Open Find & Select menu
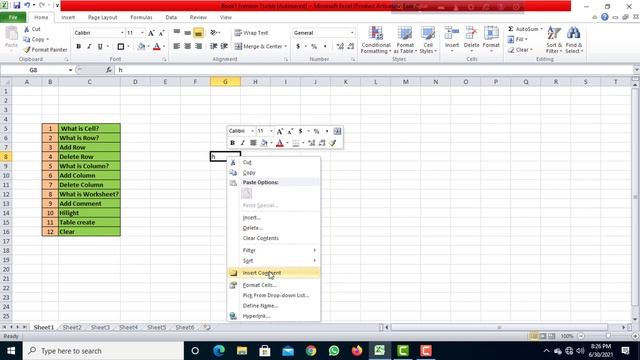Screen dimensions: 640x360 click(573, 40)
